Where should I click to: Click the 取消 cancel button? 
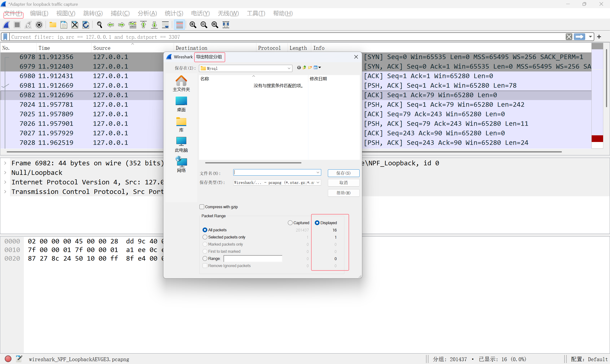pos(343,182)
